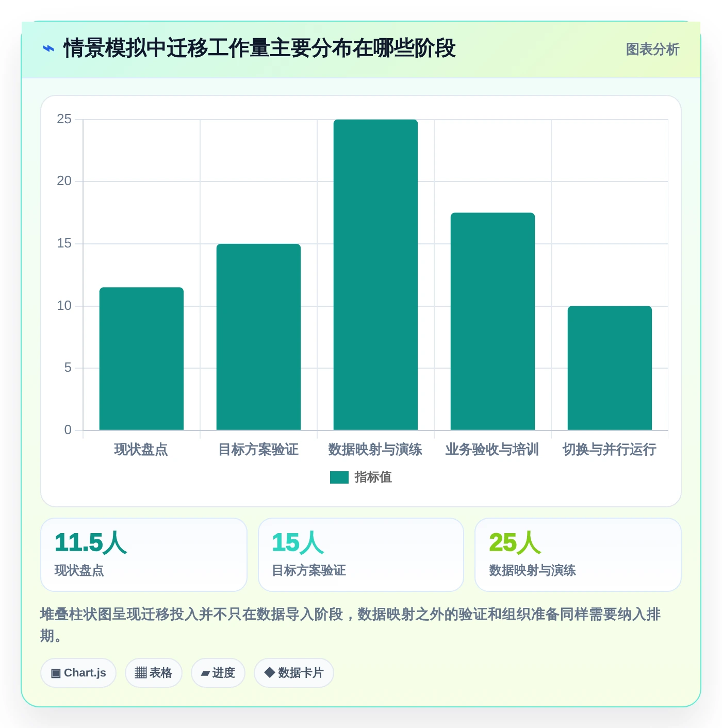The image size is (722, 728).
Task: Click the square icon in the Chart.js tag
Action: coord(56,673)
